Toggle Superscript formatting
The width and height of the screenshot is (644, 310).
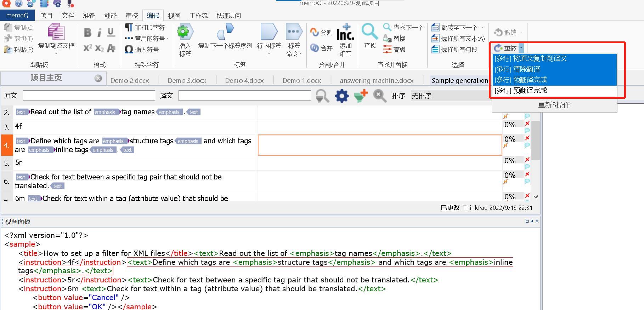point(87,48)
